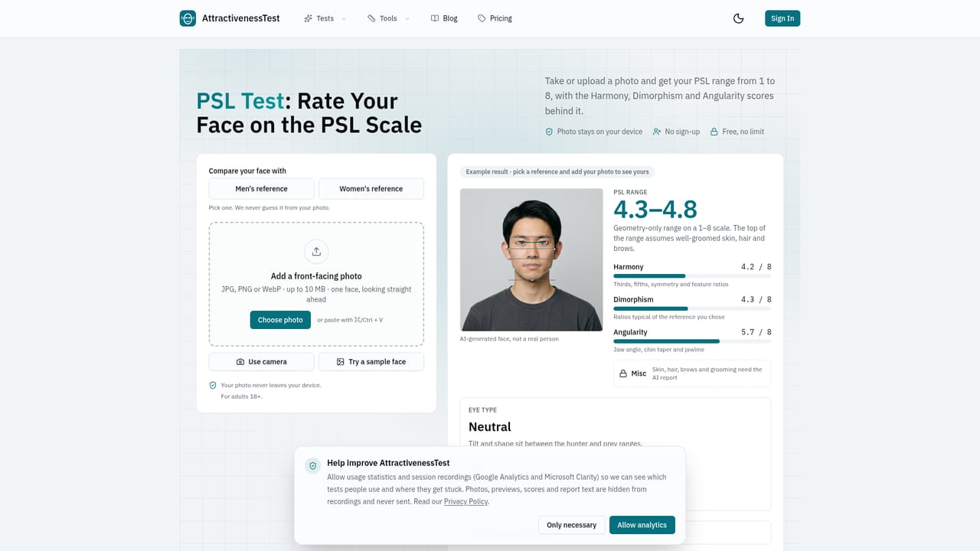Click the EYE TYPE label
980x551 pixels.
[482, 410]
